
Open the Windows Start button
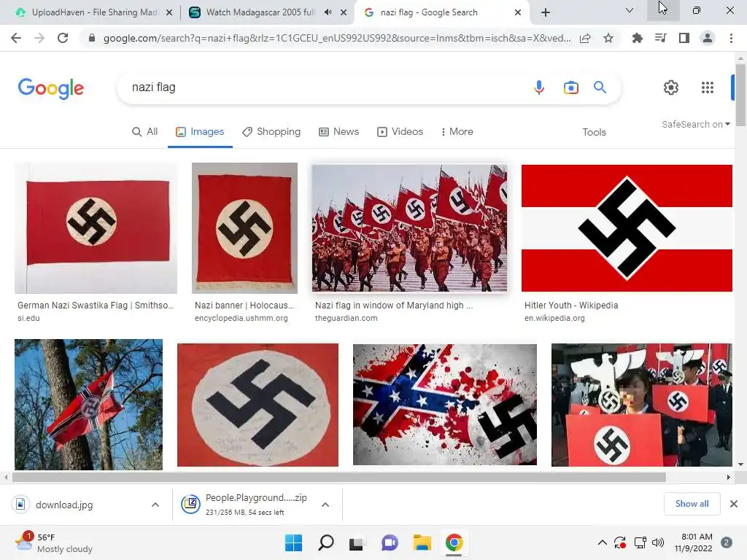tap(293, 542)
